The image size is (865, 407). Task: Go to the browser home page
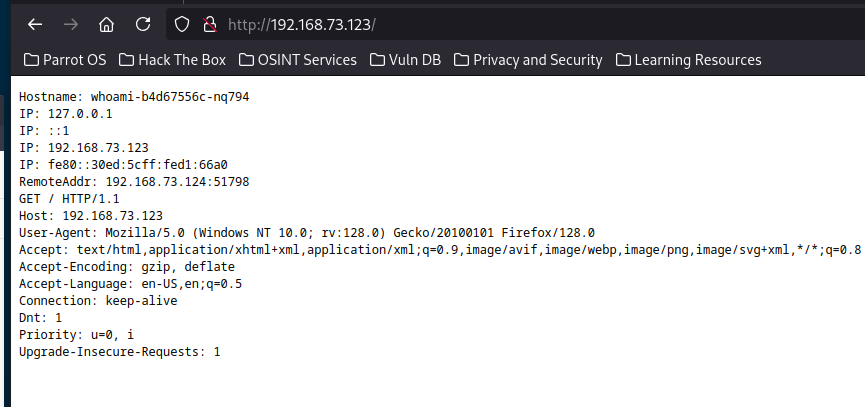pyautogui.click(x=107, y=23)
